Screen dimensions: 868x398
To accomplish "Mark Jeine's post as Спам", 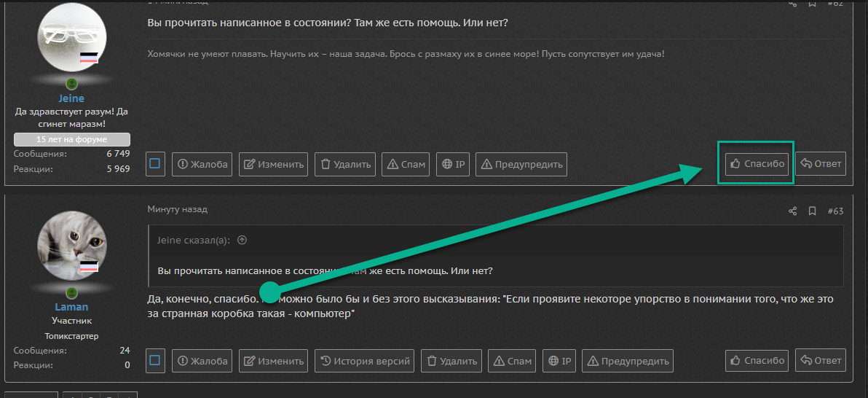I will 406,164.
